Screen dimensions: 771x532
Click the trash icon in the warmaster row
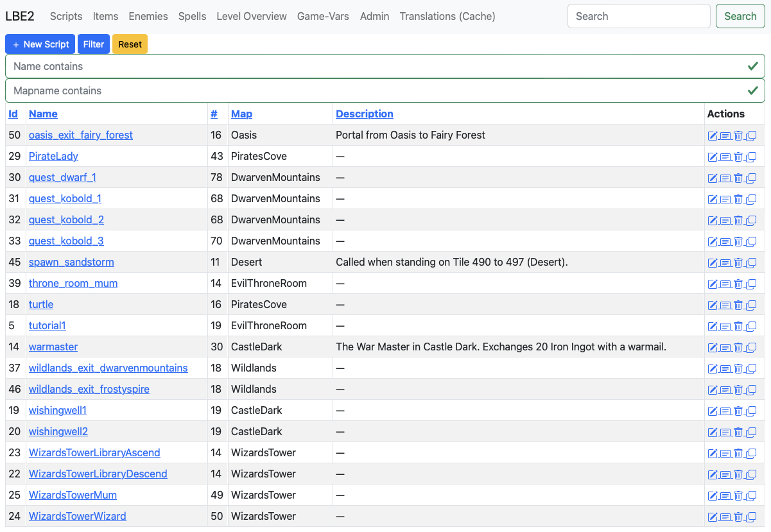pos(738,347)
